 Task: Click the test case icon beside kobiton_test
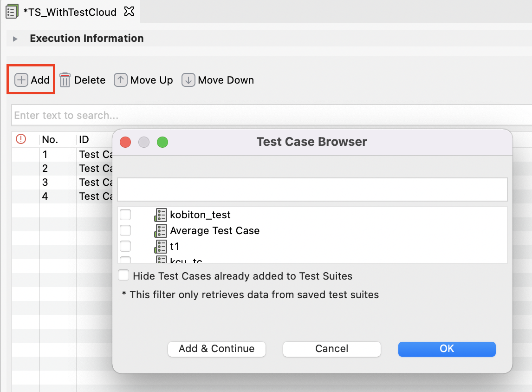coord(160,215)
